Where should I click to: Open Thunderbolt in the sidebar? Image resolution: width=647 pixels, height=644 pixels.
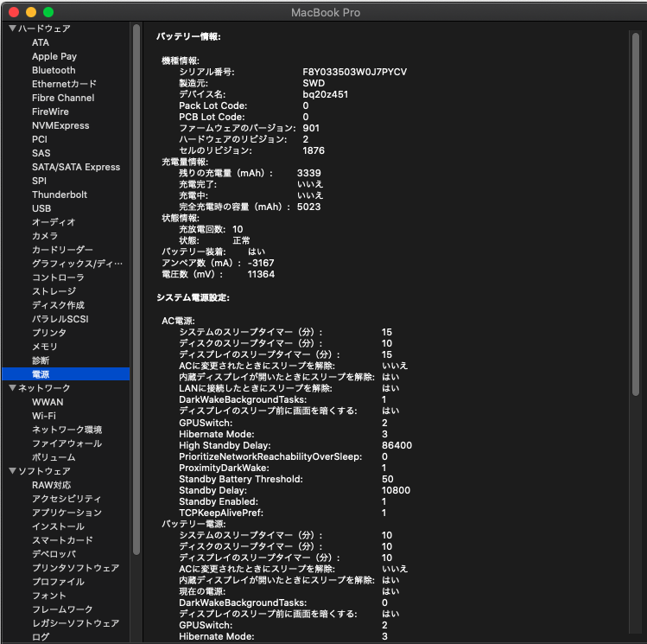click(60, 194)
